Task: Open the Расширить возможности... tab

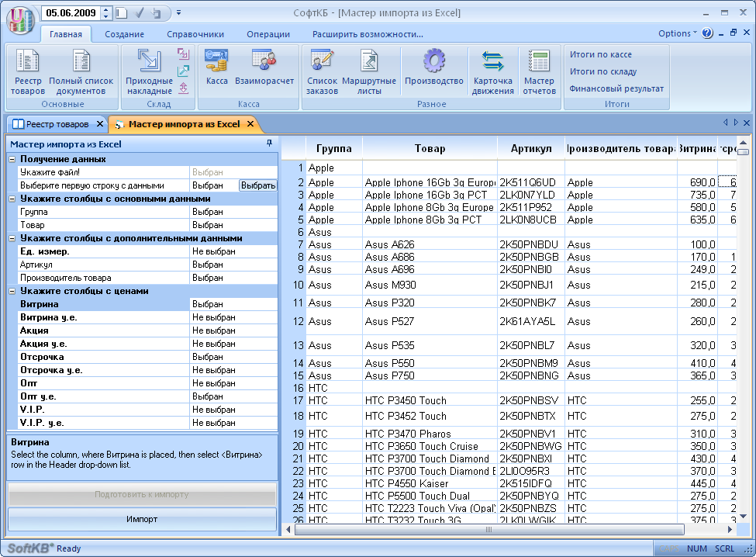Action: coord(368,34)
